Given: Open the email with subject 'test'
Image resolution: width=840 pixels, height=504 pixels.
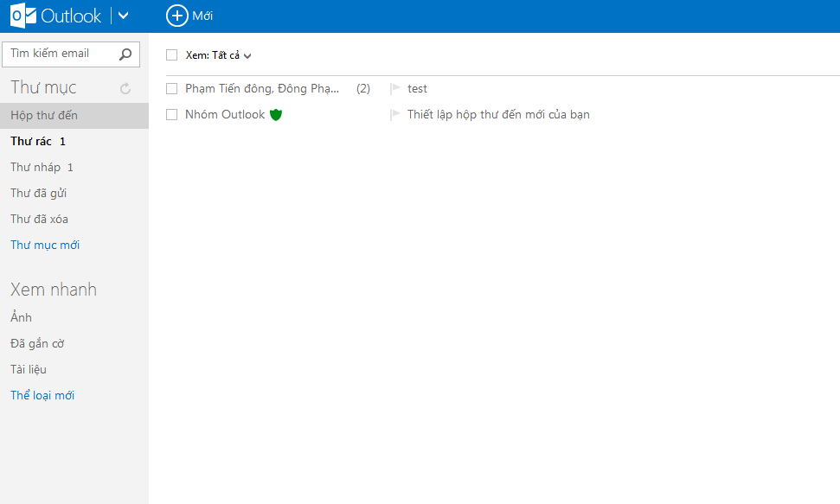Looking at the screenshot, I should tap(417, 88).
